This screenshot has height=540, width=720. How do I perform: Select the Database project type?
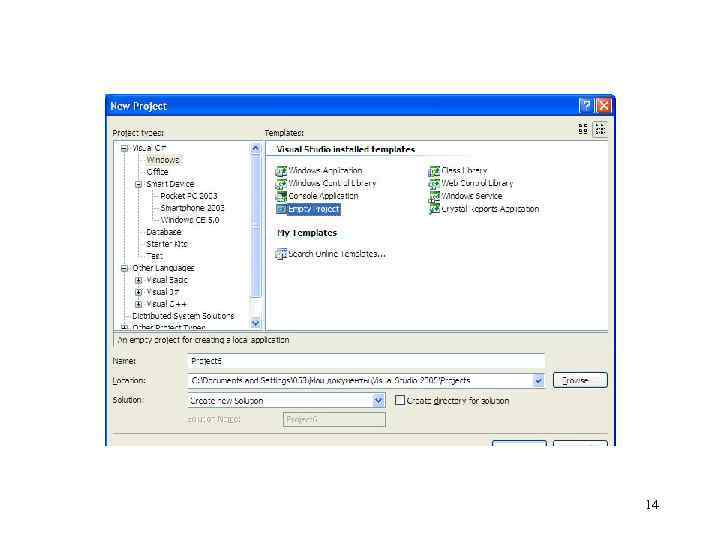[x=163, y=232]
